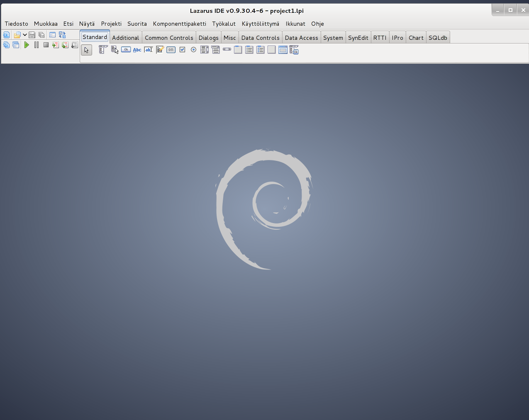Stop the running program
This screenshot has width=529, height=420.
click(46, 45)
